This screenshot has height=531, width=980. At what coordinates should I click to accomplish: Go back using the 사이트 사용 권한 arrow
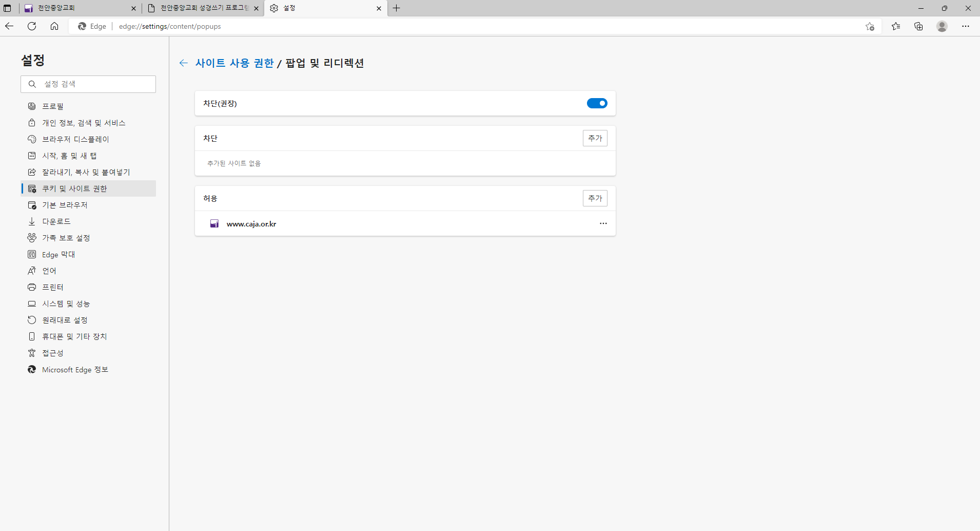coord(183,63)
